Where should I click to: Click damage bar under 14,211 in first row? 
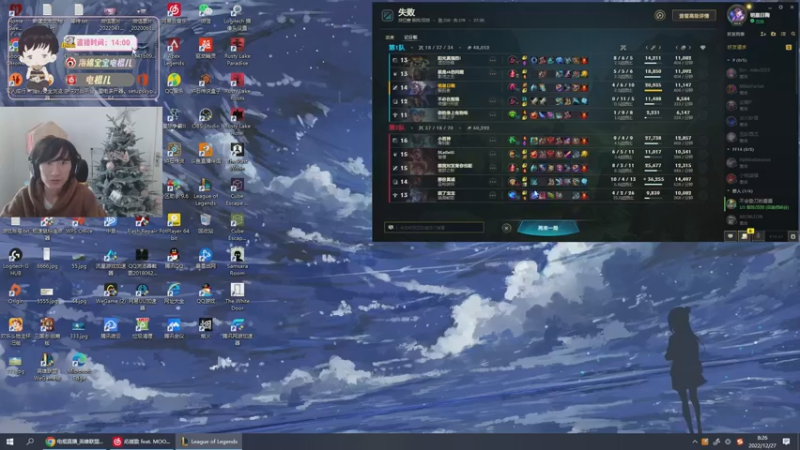[x=653, y=63]
